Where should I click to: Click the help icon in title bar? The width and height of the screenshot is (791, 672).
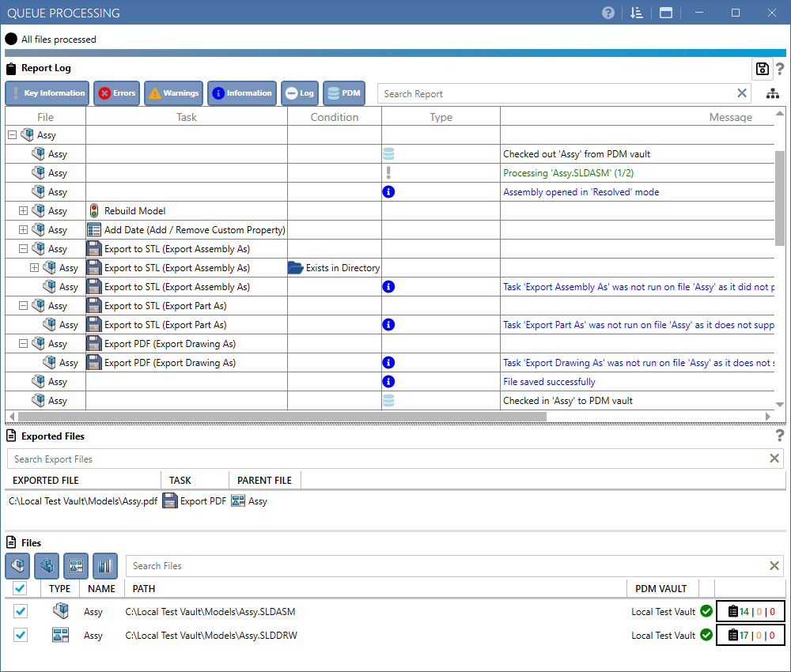[607, 13]
